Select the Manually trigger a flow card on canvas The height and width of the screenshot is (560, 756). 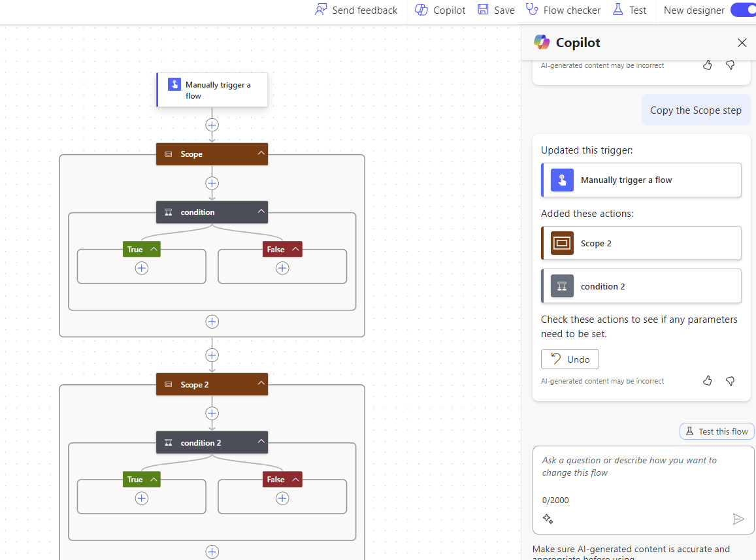(x=212, y=90)
